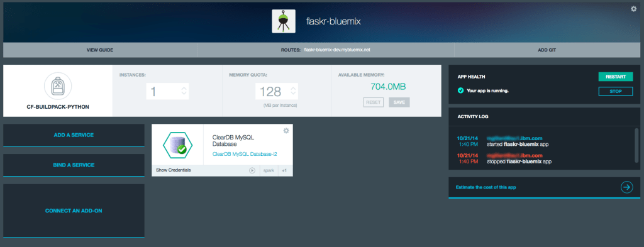
Task: Click the 'stopped flaskr-bluemix app' log entry
Action: (519, 162)
